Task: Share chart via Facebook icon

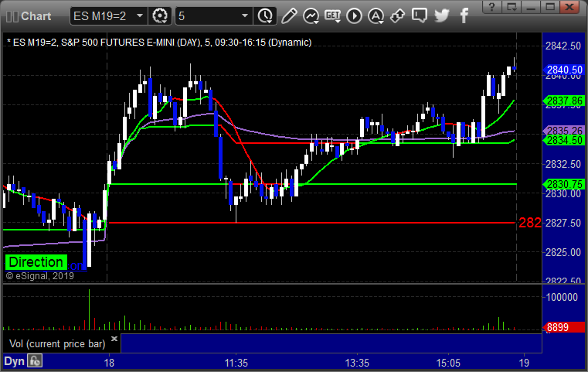Action: (x=464, y=16)
